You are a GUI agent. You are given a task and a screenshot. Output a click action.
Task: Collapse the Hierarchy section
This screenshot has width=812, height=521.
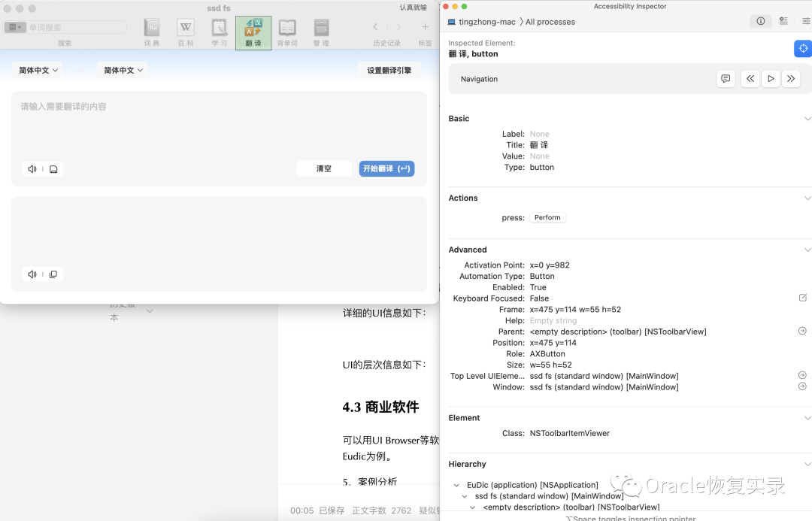807,464
